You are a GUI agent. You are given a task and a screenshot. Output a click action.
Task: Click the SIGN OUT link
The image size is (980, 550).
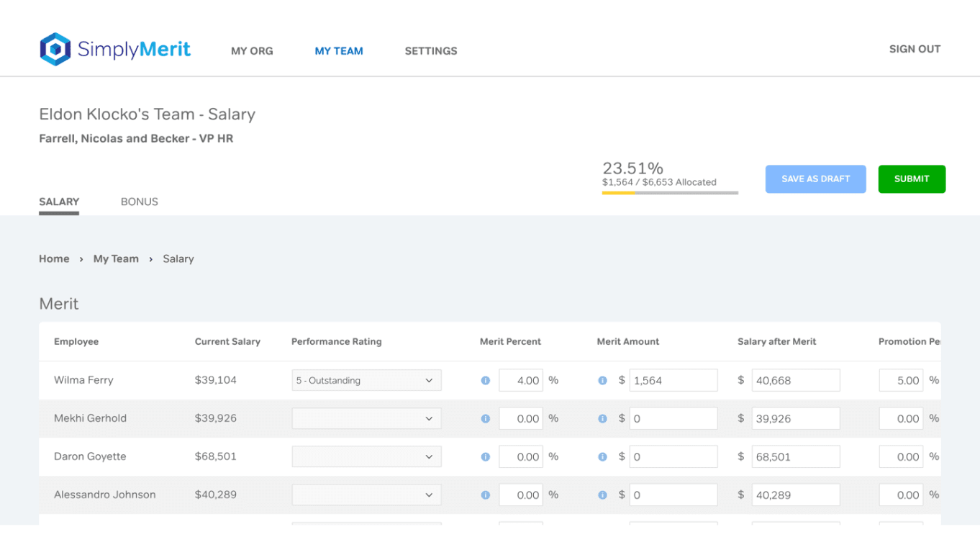point(915,49)
